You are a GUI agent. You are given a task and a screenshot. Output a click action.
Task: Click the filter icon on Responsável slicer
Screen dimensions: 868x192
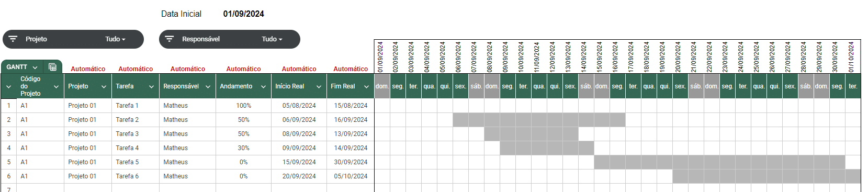click(170, 39)
